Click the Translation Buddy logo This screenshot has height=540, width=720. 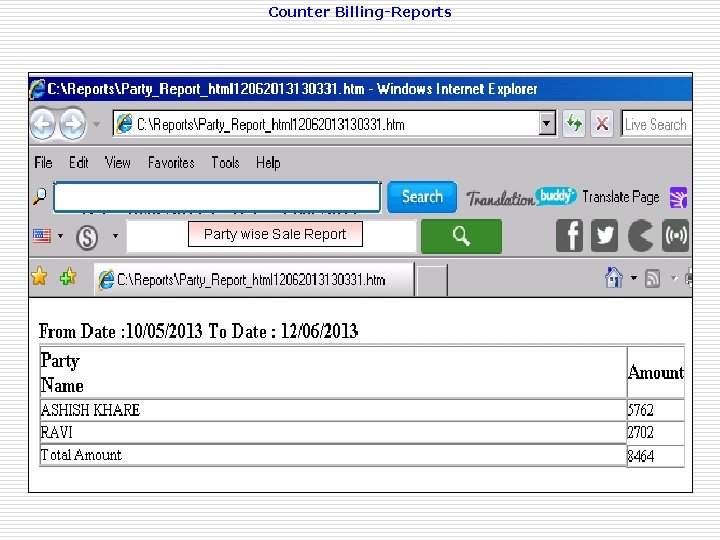pyautogui.click(x=521, y=197)
